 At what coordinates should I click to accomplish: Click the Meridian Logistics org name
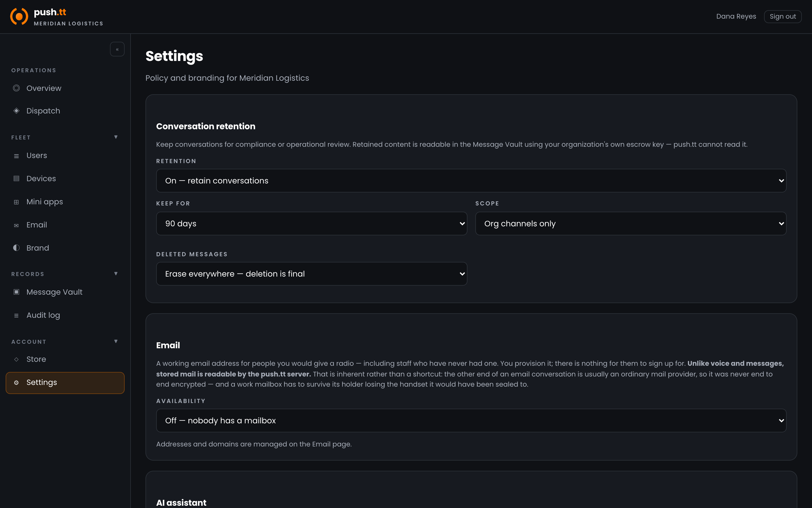point(69,23)
